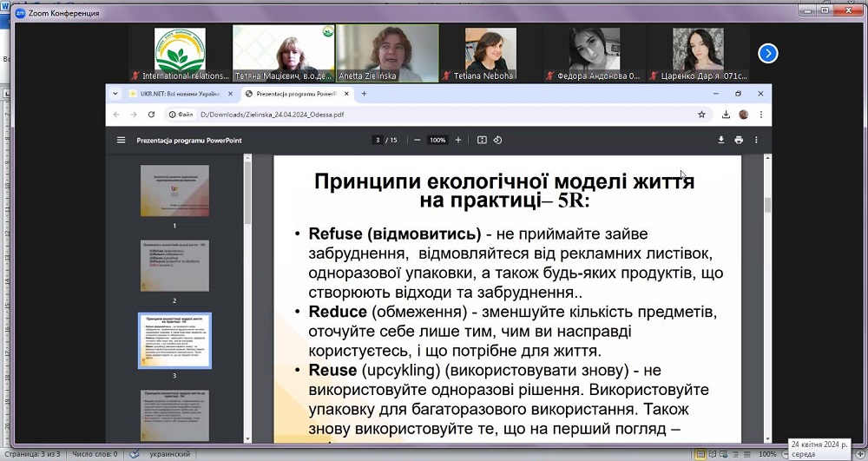Viewport: 868px width, 461px height.
Task: Click the украинский language indicator
Action: (170, 454)
